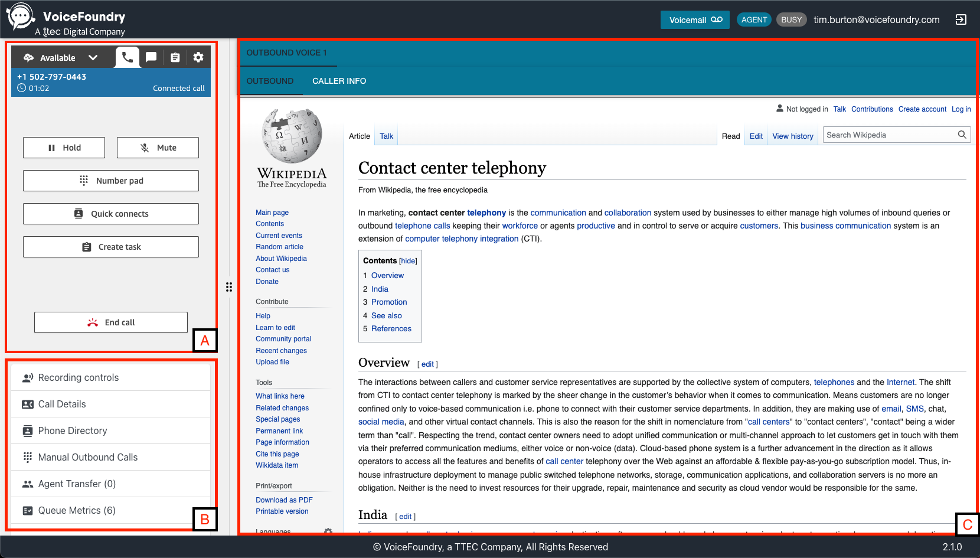The width and height of the screenshot is (980, 558).
Task: Click What links here
Action: (280, 396)
